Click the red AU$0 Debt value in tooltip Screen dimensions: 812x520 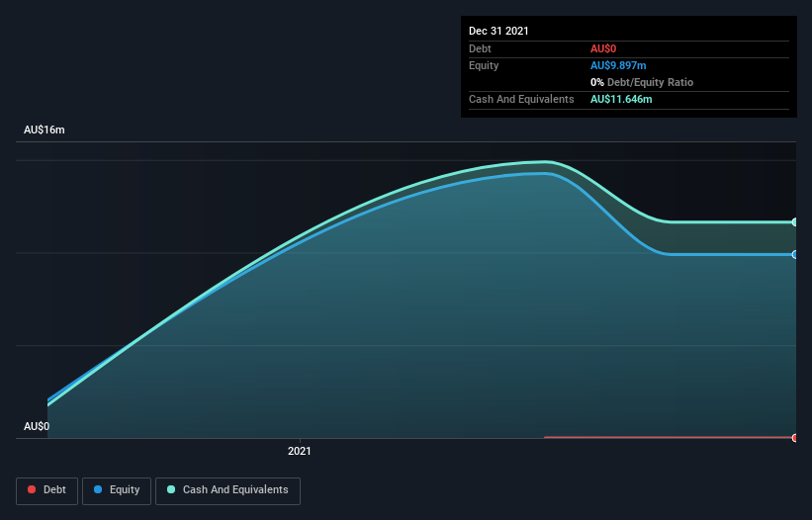pos(603,48)
